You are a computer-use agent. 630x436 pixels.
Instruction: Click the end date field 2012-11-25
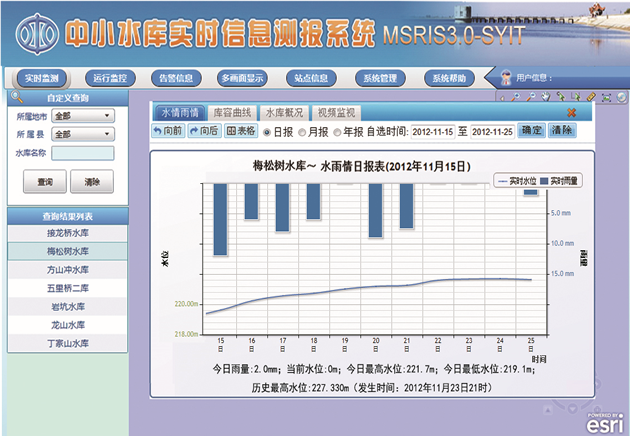492,131
